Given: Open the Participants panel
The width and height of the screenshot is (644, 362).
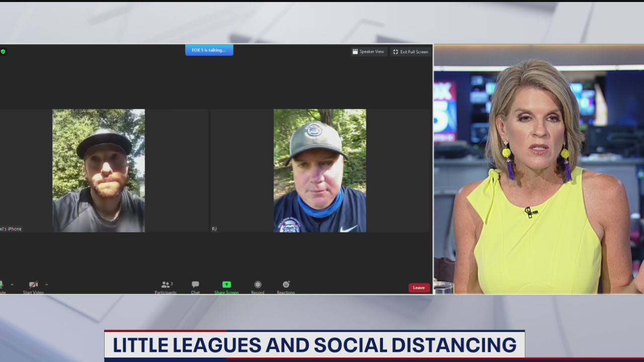Looking at the screenshot, I should (x=166, y=285).
